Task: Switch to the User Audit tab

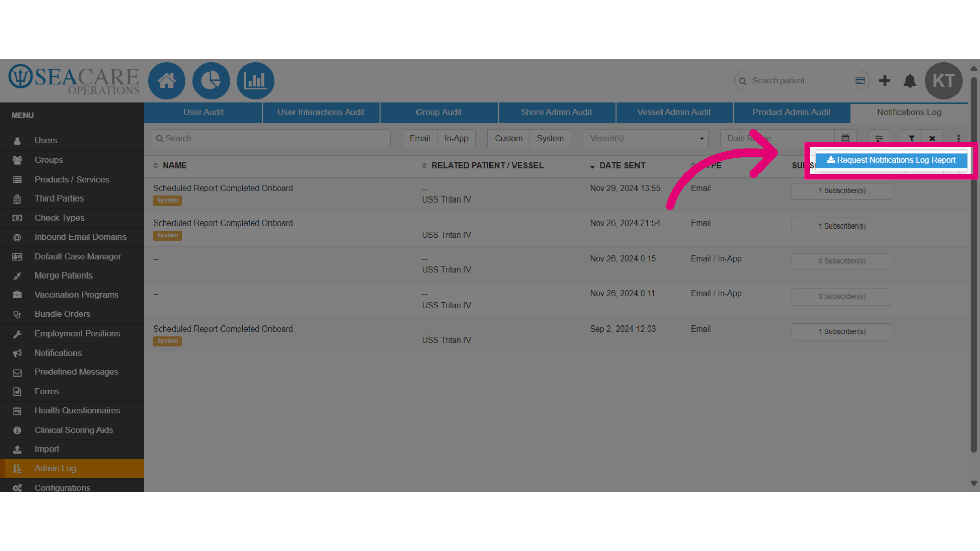Action: pos(203,112)
